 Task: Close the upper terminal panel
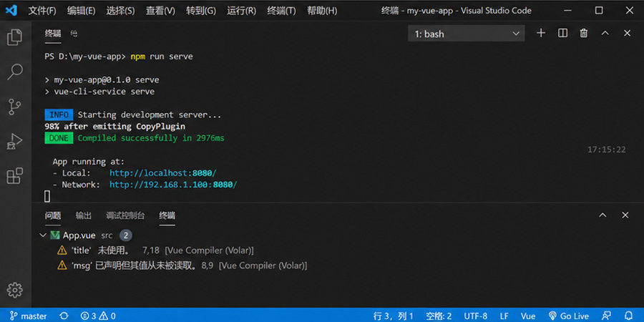627,33
